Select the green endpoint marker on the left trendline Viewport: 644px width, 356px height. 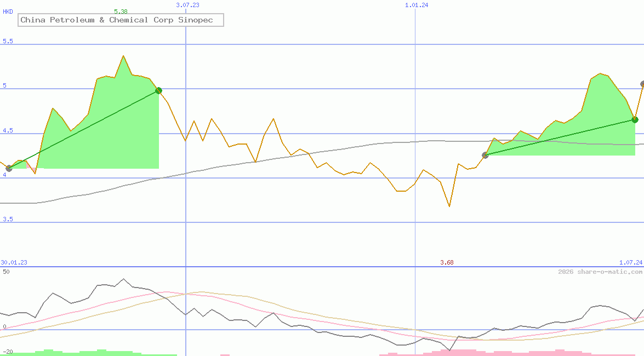click(x=158, y=90)
